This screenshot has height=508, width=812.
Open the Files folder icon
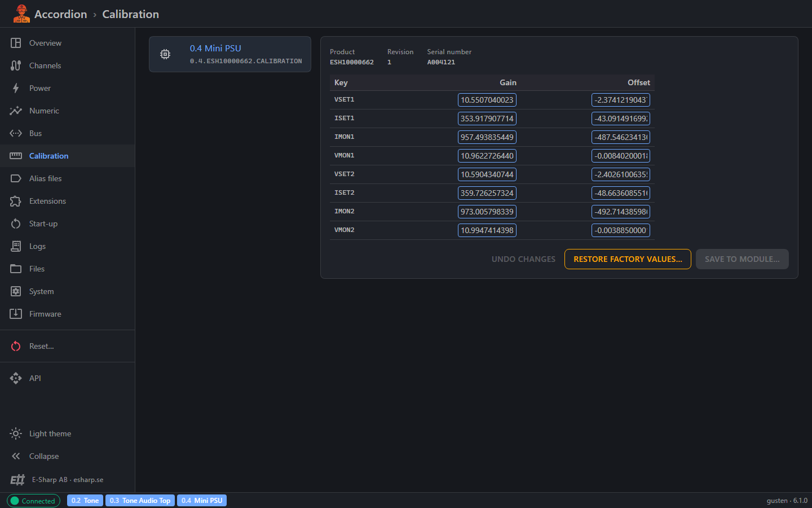(x=16, y=269)
